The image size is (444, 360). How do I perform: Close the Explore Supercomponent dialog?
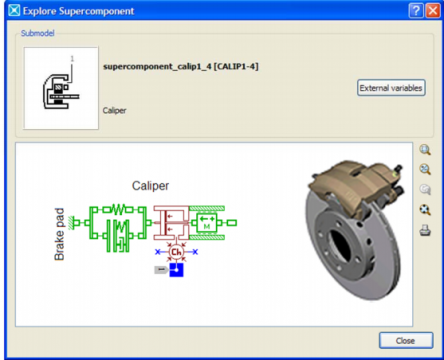click(x=406, y=341)
